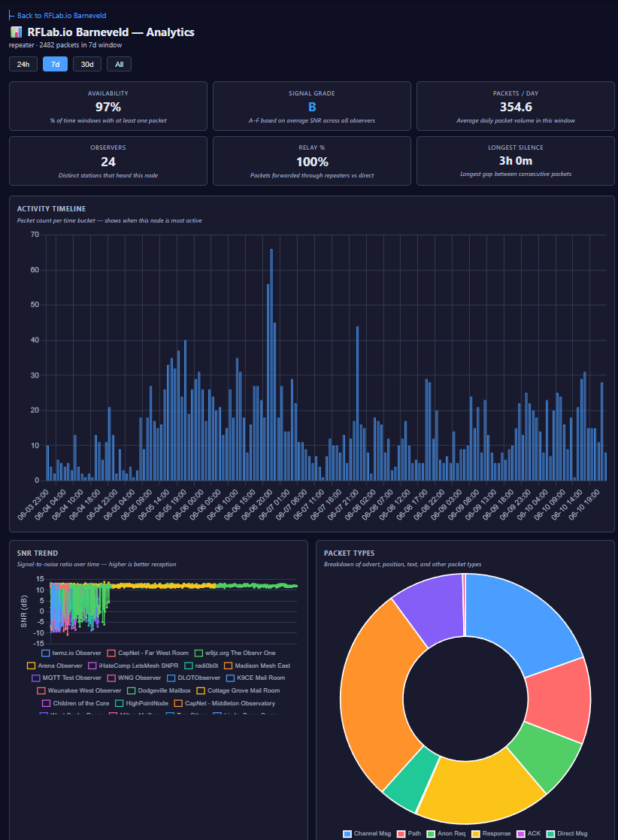Toggle radi0b0t series in SNR legend
The height and width of the screenshot is (840, 618).
coord(201,666)
